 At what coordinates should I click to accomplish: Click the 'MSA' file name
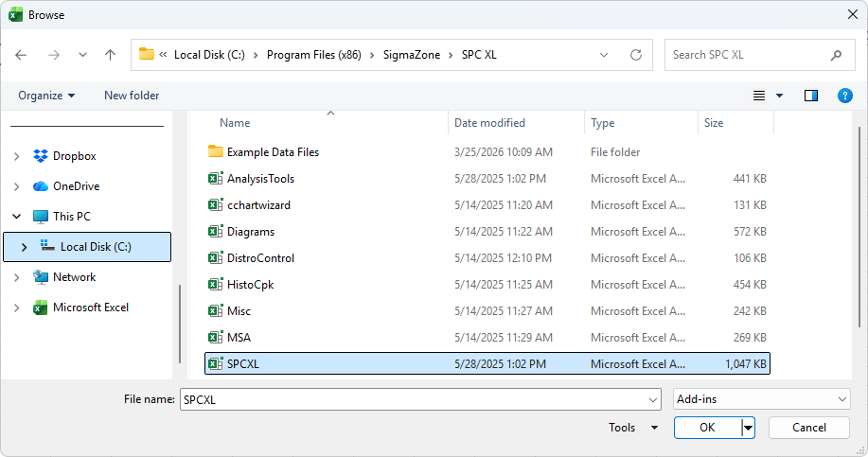[x=239, y=338]
